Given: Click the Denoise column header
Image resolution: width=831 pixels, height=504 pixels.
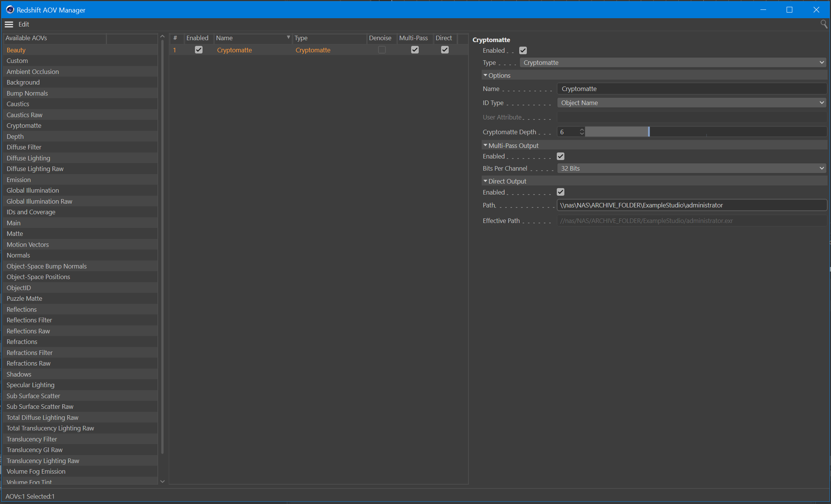Looking at the screenshot, I should 382,38.
